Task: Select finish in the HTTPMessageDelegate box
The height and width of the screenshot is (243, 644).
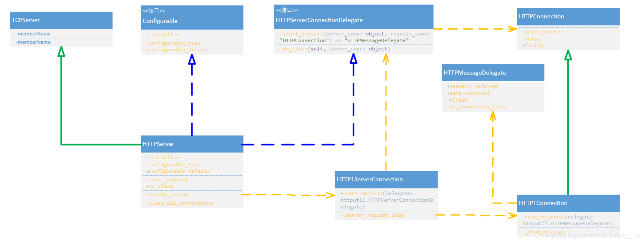Action: (x=459, y=100)
